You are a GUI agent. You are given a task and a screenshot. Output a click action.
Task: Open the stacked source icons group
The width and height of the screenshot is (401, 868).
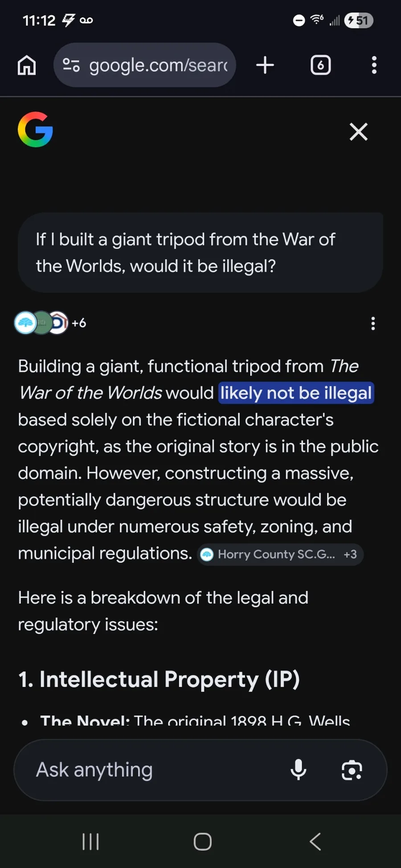click(41, 323)
